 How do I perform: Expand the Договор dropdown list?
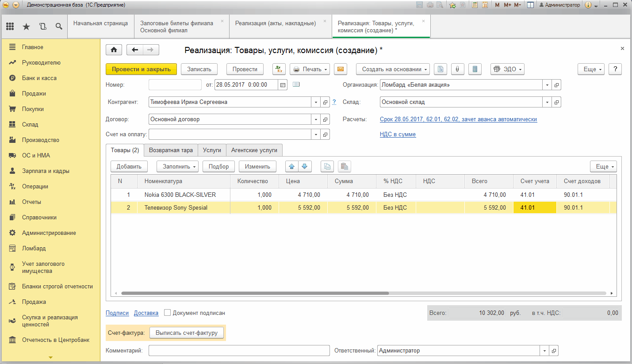316,119
